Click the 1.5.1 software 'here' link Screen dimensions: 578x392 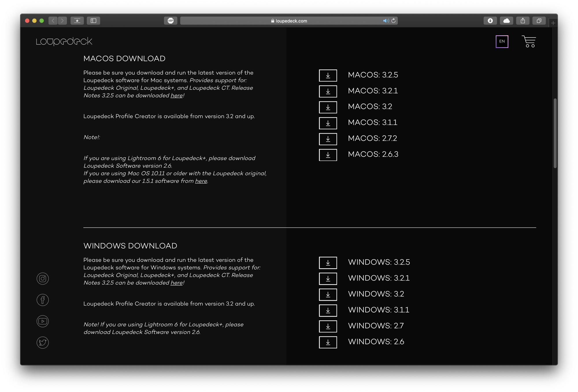pos(201,181)
